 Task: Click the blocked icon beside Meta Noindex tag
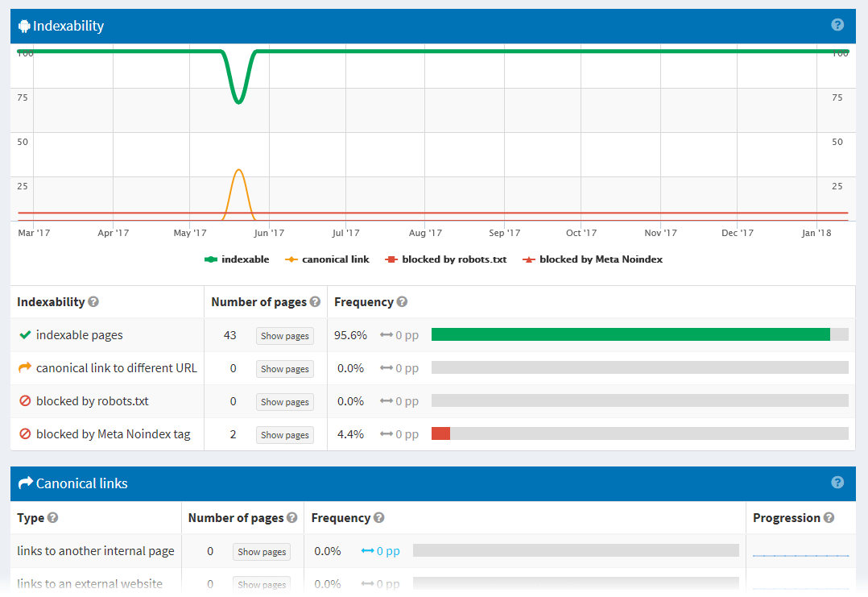pos(23,433)
